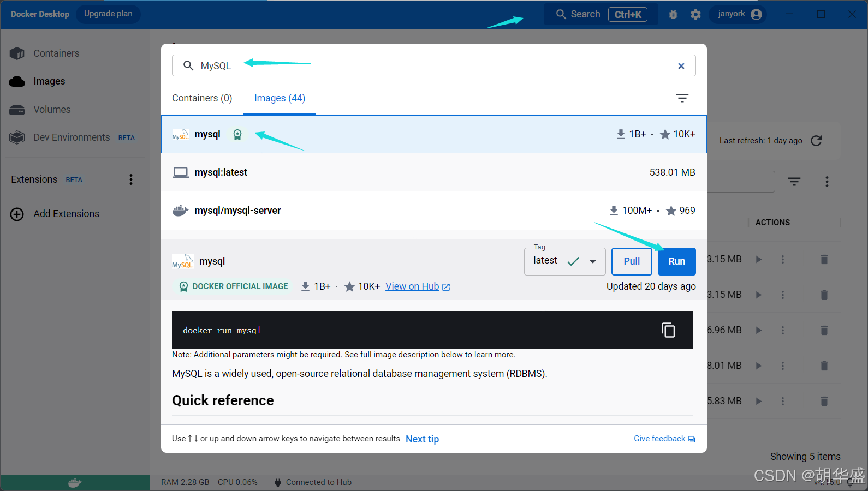Select the Images (44) tab
Image resolution: width=868 pixels, height=491 pixels.
pos(280,98)
